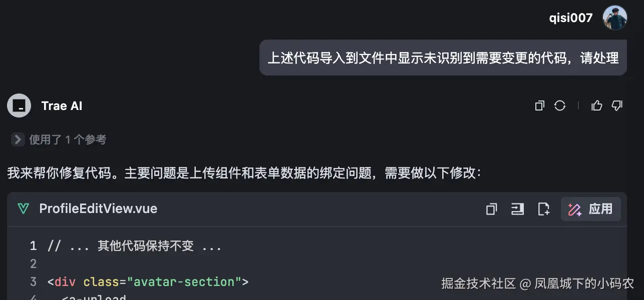Click the qisi007 user avatar photo

point(614,18)
